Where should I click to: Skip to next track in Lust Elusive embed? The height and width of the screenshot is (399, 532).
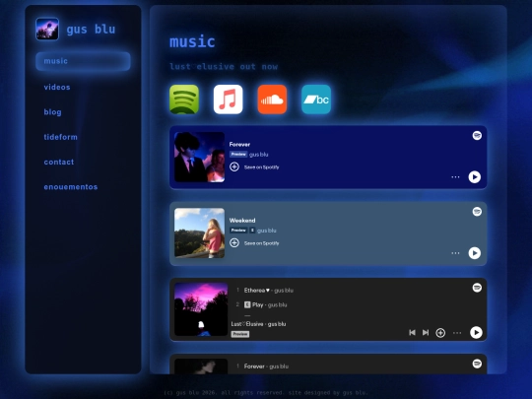point(426,333)
